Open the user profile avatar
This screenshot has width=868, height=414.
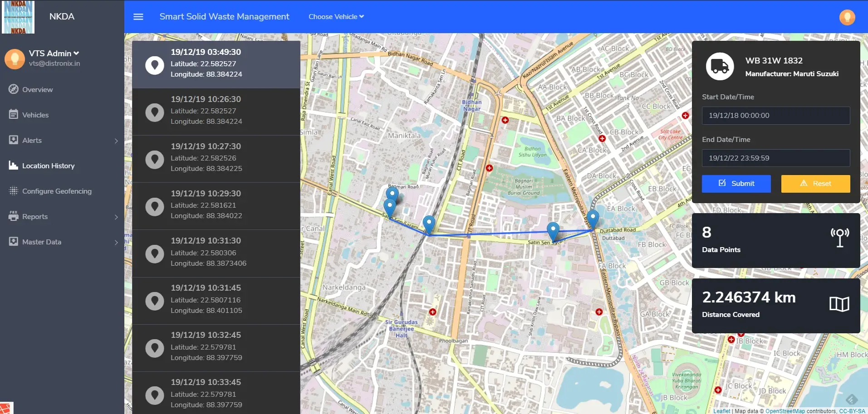[x=847, y=17]
